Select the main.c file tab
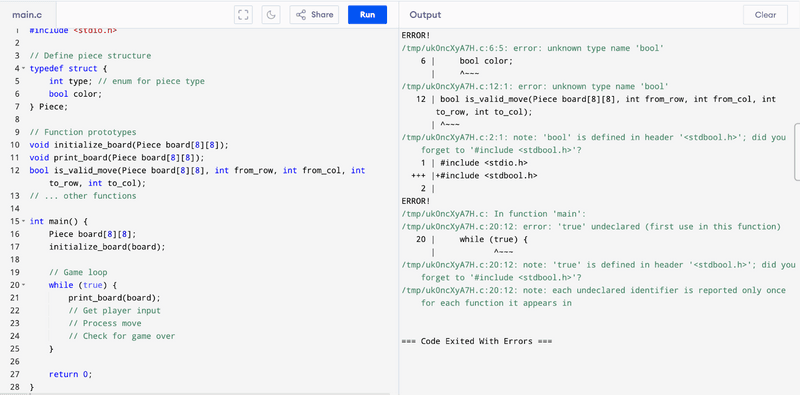This screenshot has width=800, height=395. pyautogui.click(x=27, y=15)
